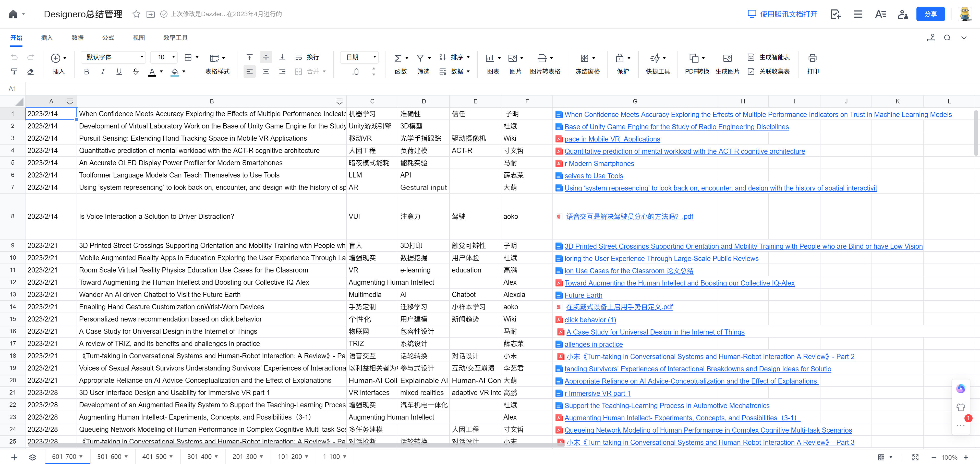
Task: Open the font size dropdown
Action: [164, 57]
